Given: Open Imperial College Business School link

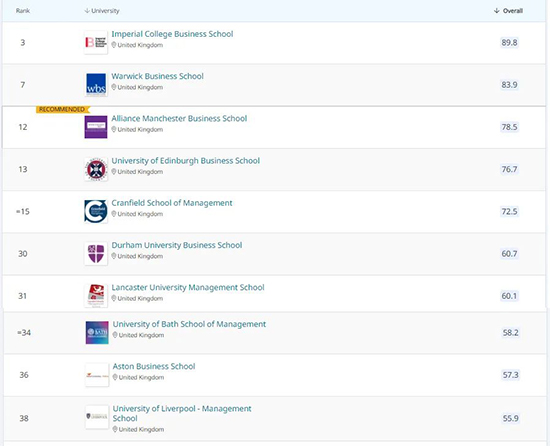Looking at the screenshot, I should pyautogui.click(x=172, y=34).
